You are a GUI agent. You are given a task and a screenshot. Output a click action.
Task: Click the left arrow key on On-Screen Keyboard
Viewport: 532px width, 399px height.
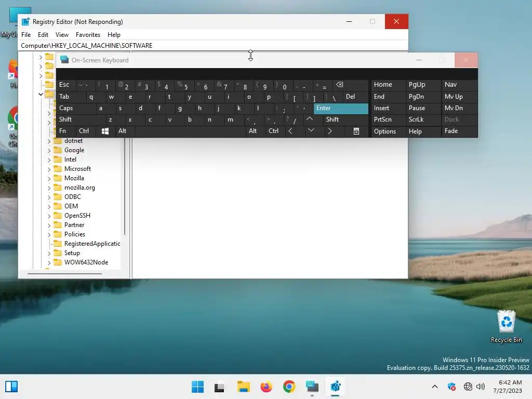pos(290,131)
